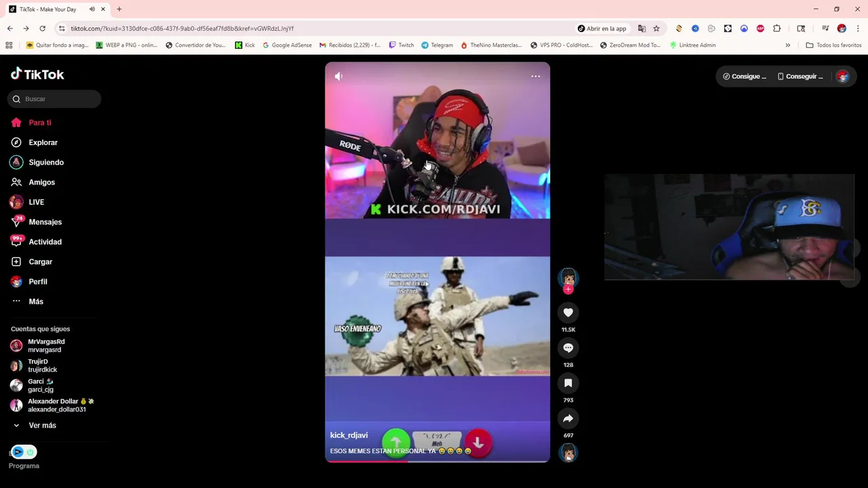868x488 pixels.
Task: Expand the bookmarks overflow chevron
Action: [x=787, y=45]
